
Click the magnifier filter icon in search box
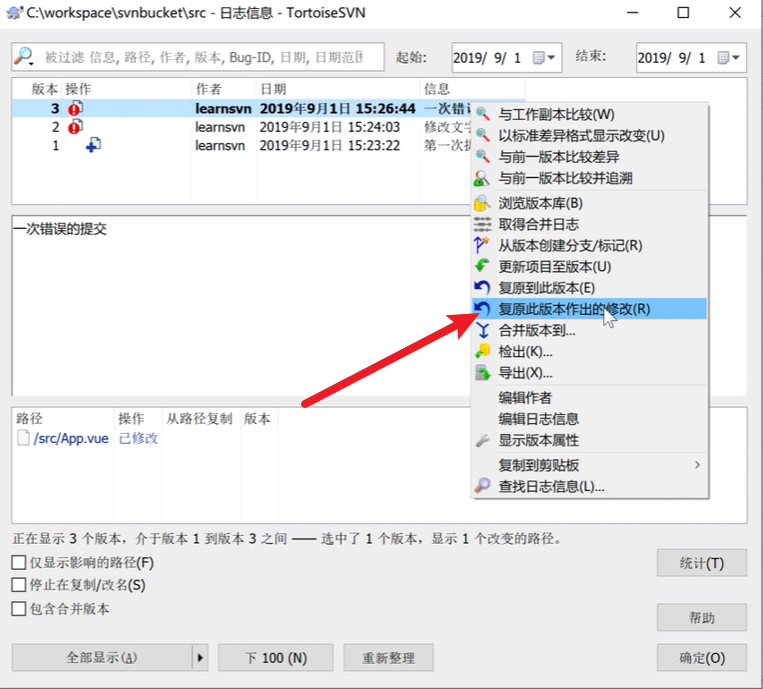(24, 56)
